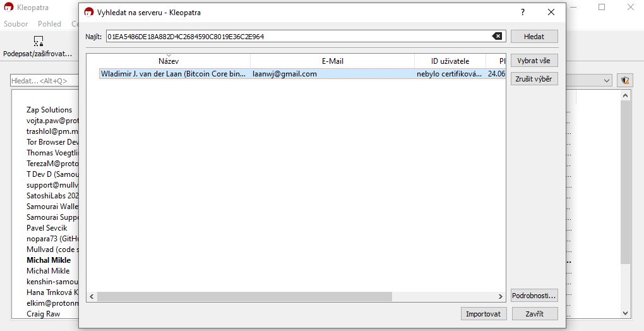
Task: Click the Kleopatra icon in the dialog title bar
Action: [89, 12]
